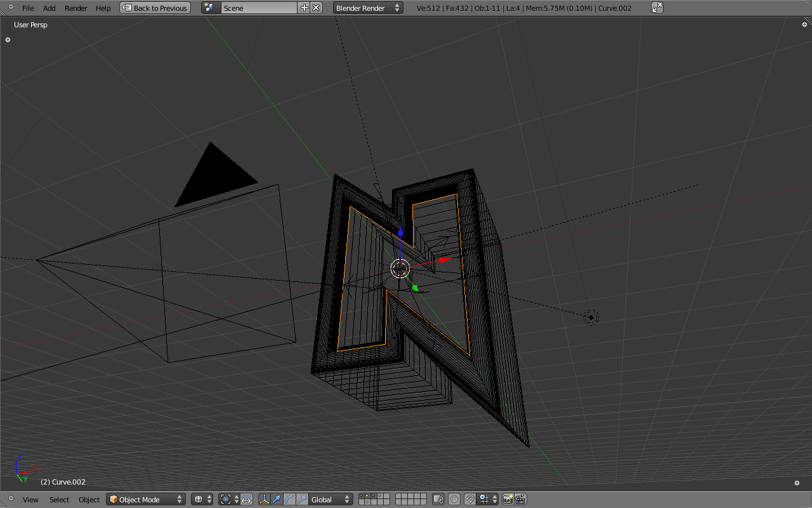Toggle the 3D manipulator axes widget
The height and width of the screenshot is (508, 812).
pos(264,499)
